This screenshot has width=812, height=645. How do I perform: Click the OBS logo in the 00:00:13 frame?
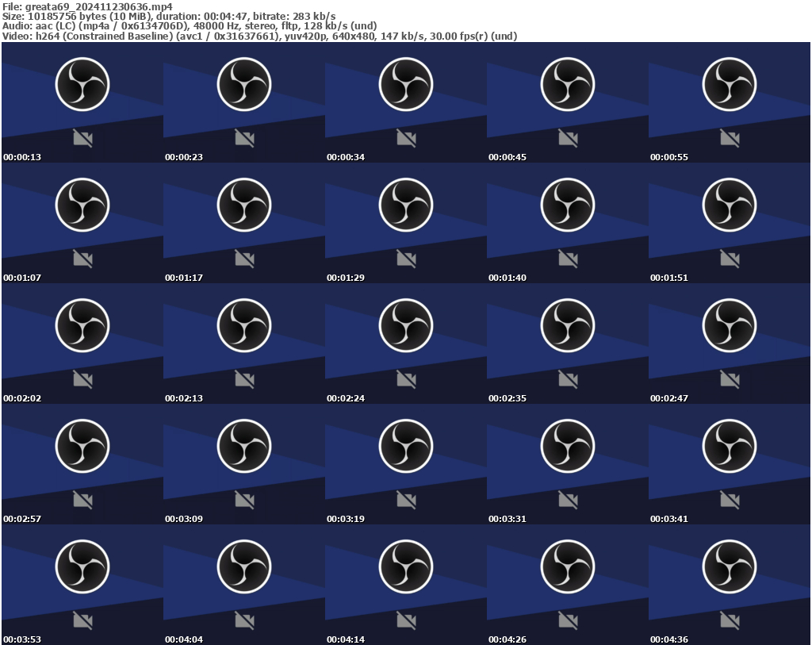tap(82, 84)
